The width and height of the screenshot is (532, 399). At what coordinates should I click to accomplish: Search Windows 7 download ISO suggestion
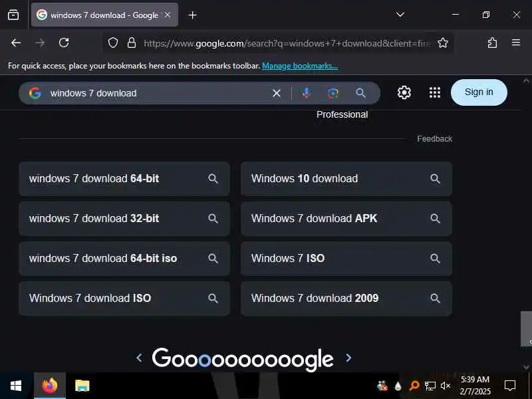tap(124, 298)
